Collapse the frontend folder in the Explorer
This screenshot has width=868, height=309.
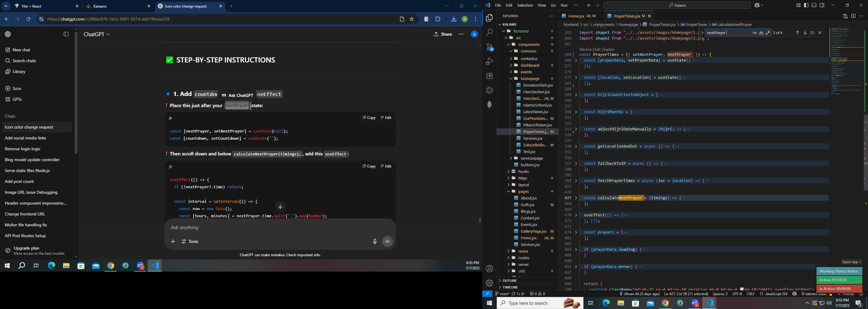[x=521, y=31]
